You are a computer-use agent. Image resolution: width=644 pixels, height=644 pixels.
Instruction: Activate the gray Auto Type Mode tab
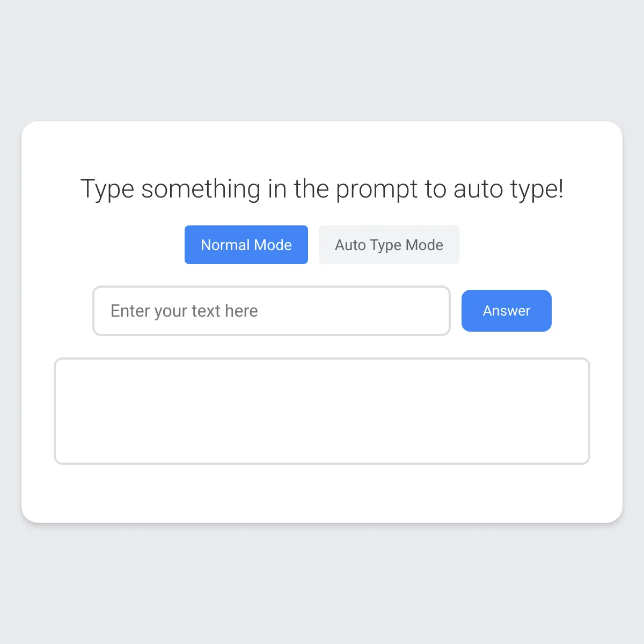(x=389, y=245)
